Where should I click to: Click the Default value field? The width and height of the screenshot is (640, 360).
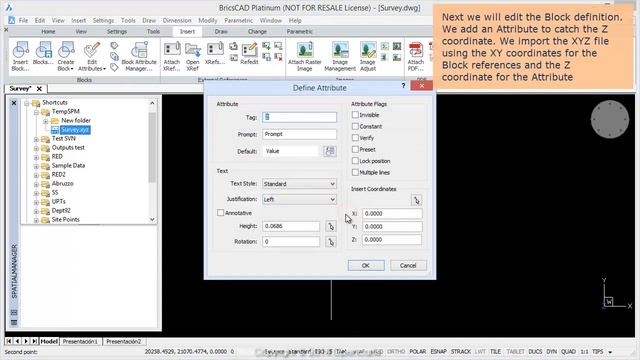[x=291, y=151]
